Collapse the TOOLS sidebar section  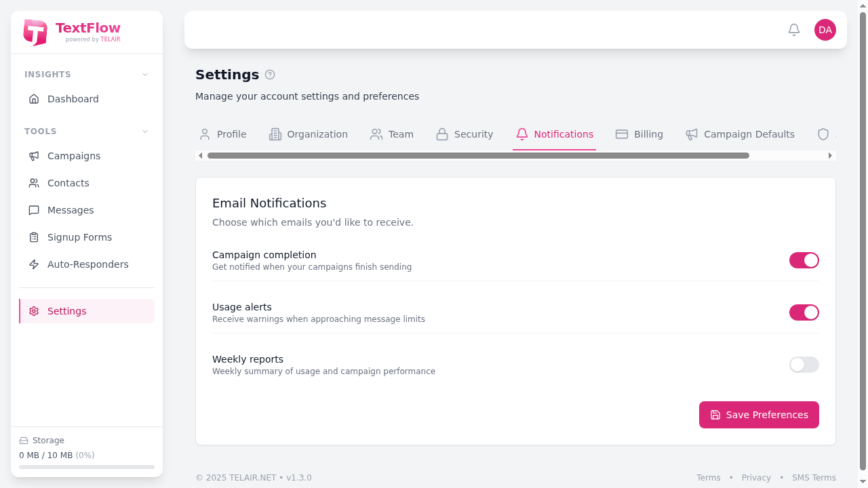pyautogui.click(x=144, y=131)
